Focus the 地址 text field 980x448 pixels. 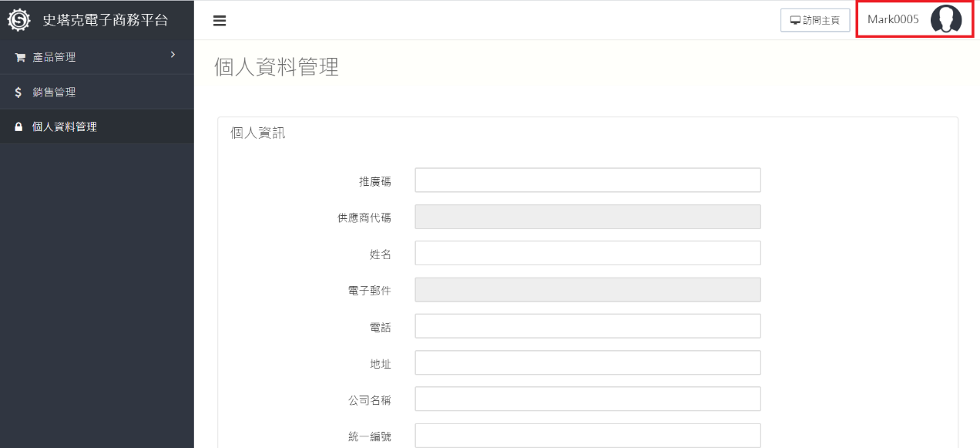click(587, 362)
